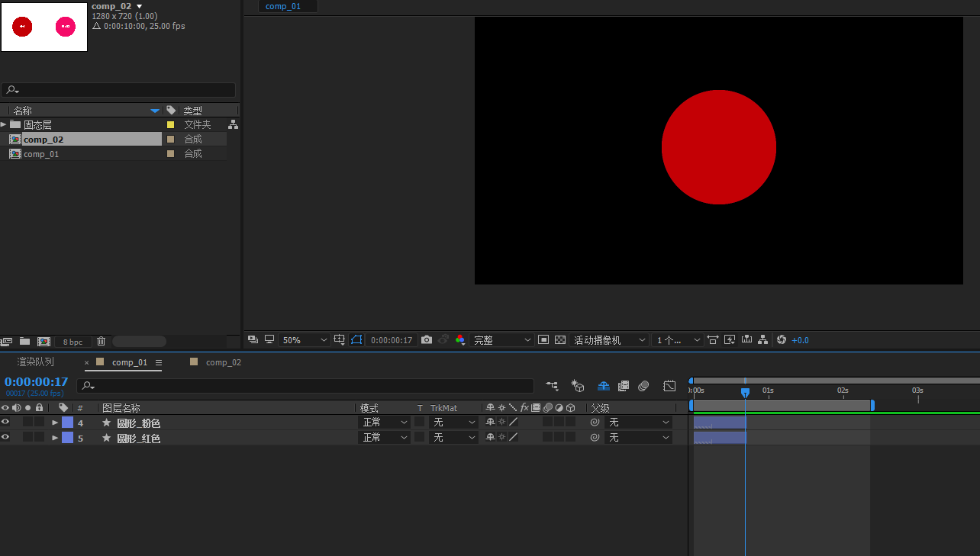
Task: Toggle hide shy layers switch
Action: click(x=603, y=386)
